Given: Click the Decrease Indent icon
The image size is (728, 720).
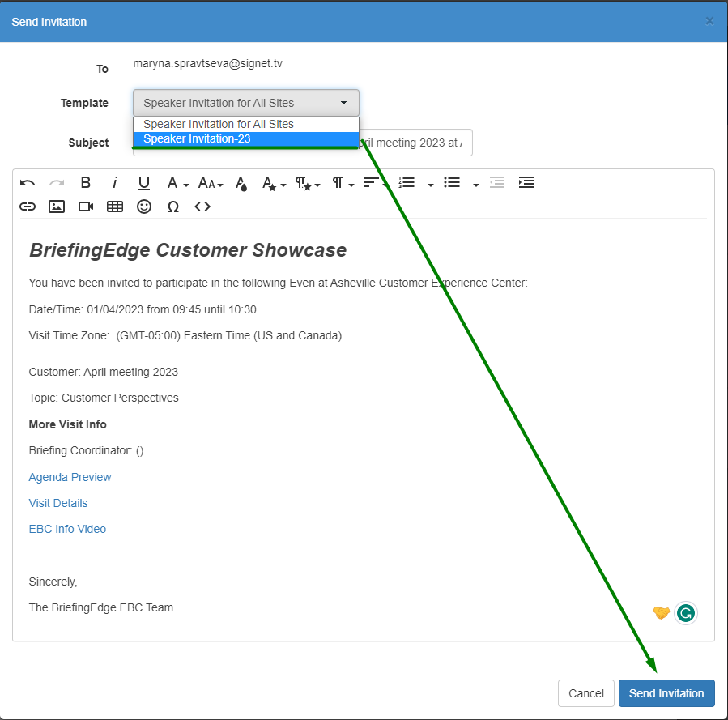Looking at the screenshot, I should (x=497, y=182).
